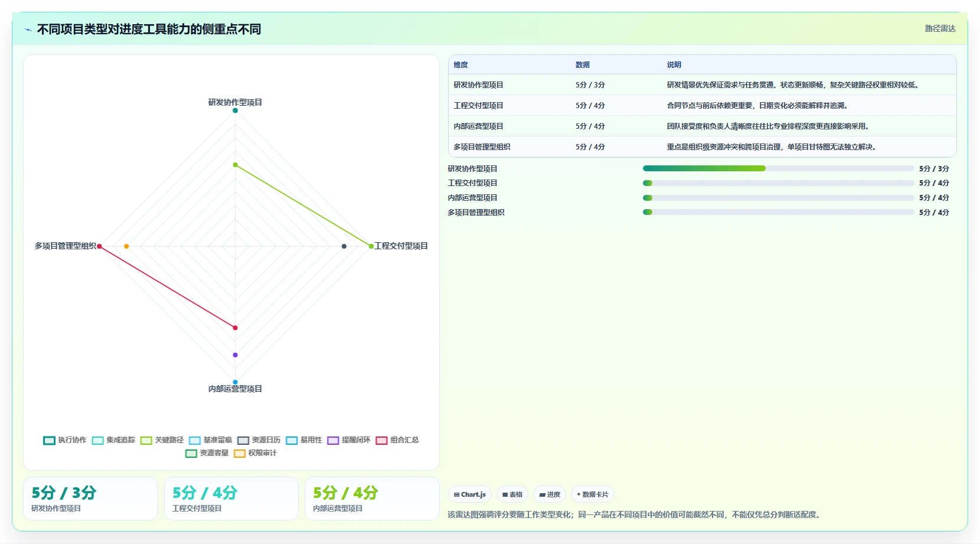Toggle the 关键路径 legend series
Viewport: 980px width, 544px height.
(x=162, y=440)
